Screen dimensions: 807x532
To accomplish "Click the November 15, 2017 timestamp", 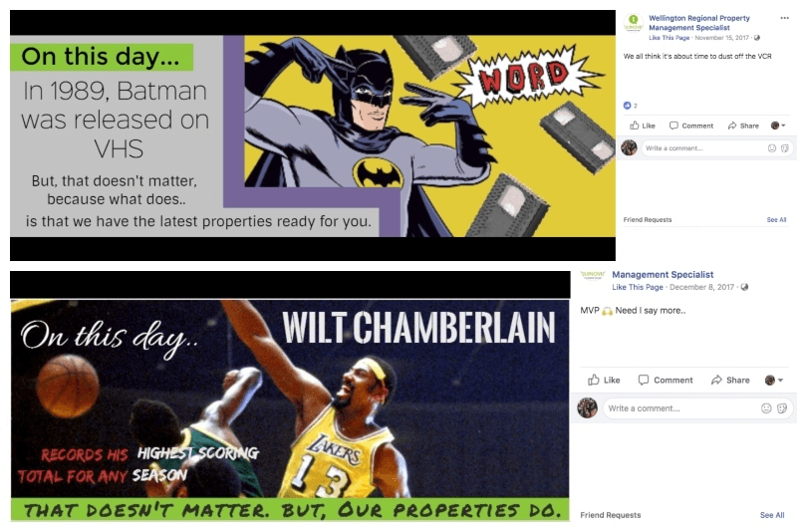I will click(x=721, y=38).
